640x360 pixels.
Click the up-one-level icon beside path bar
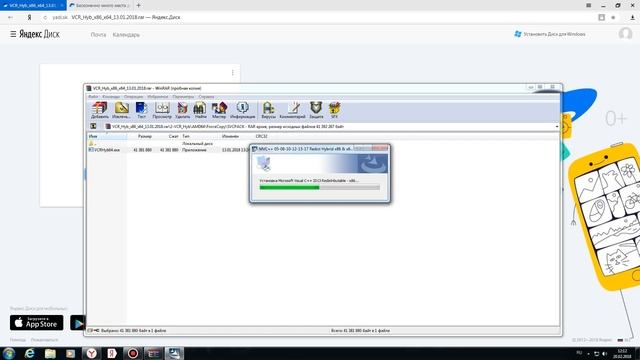tap(93, 127)
